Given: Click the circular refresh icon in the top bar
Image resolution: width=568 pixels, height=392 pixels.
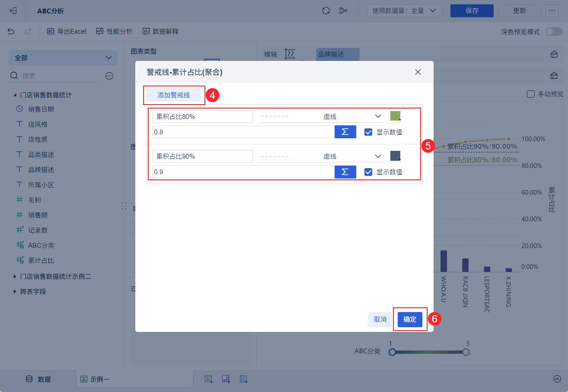Looking at the screenshot, I should coord(326,11).
